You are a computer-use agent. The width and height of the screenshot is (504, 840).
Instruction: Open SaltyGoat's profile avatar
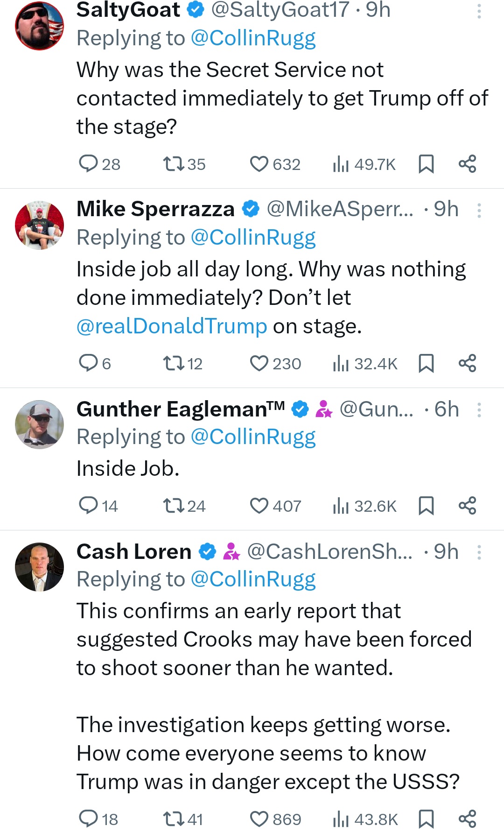coord(40,26)
